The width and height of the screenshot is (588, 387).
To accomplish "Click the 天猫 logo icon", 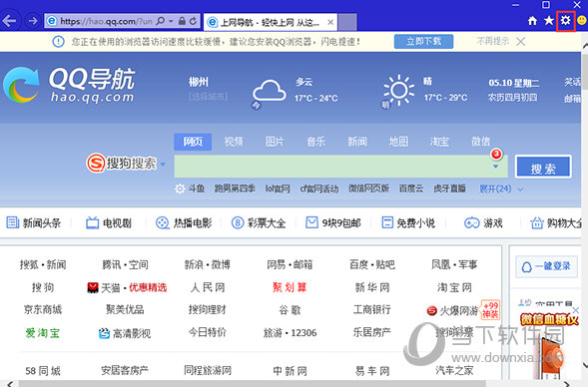I will click(x=93, y=287).
